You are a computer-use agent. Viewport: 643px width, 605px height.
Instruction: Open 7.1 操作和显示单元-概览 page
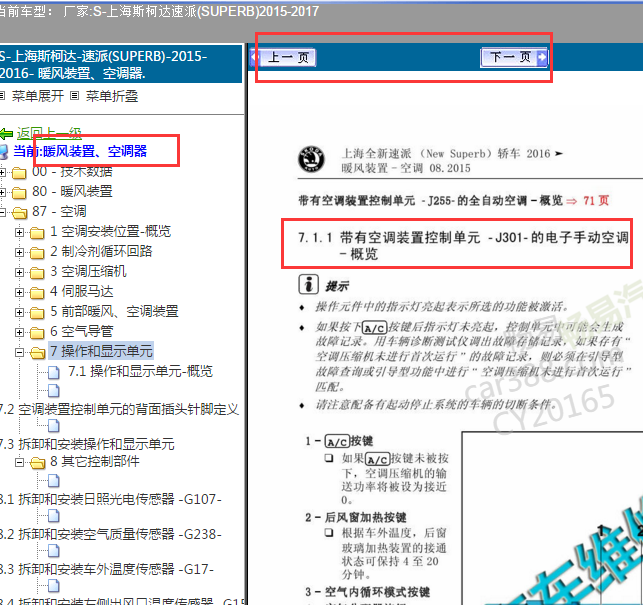click(140, 372)
